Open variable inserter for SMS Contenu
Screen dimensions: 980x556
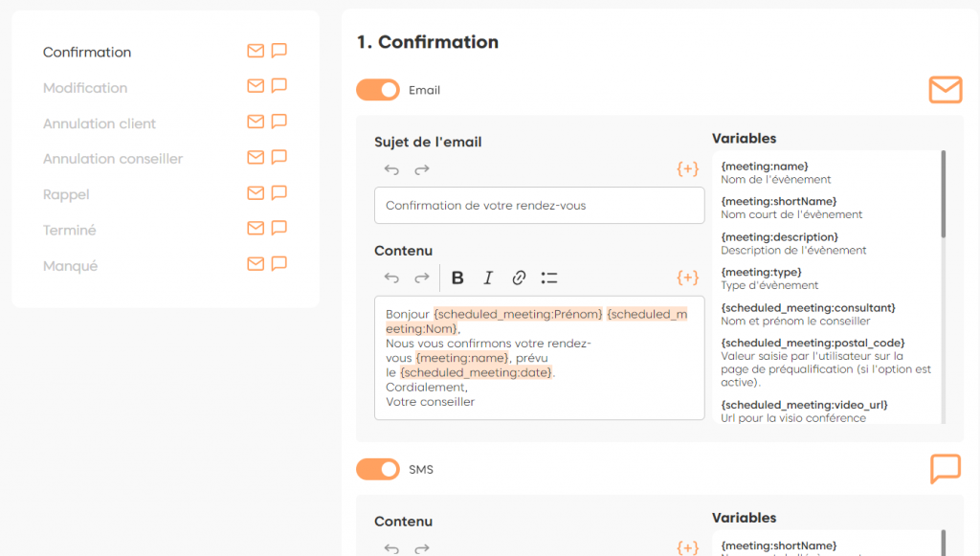[x=687, y=547]
